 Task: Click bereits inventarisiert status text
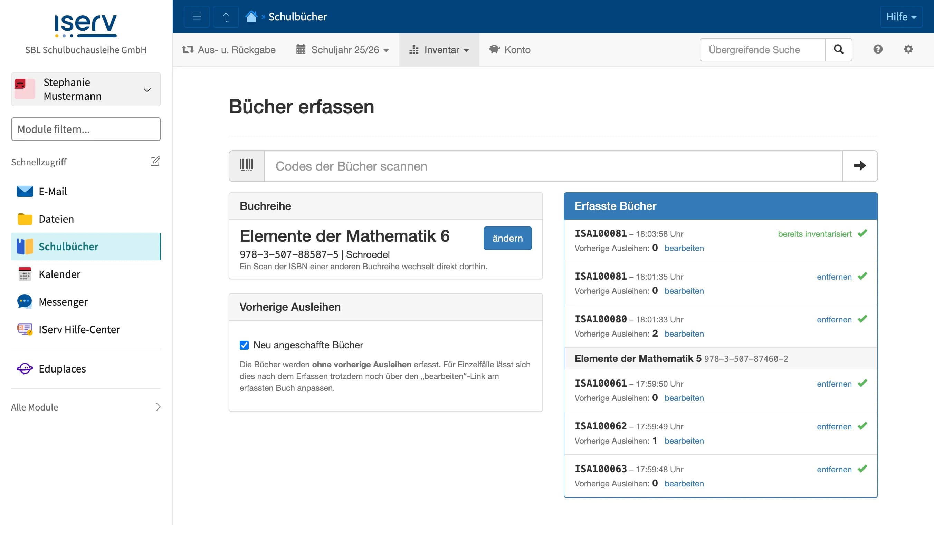pos(815,234)
